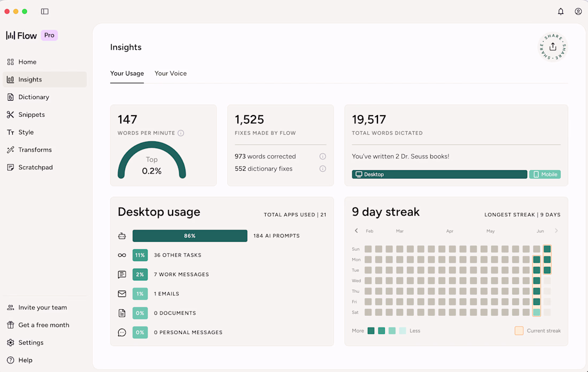The height and width of the screenshot is (372, 588).
Task: Click the Scratchpad note icon
Action: pos(11,168)
